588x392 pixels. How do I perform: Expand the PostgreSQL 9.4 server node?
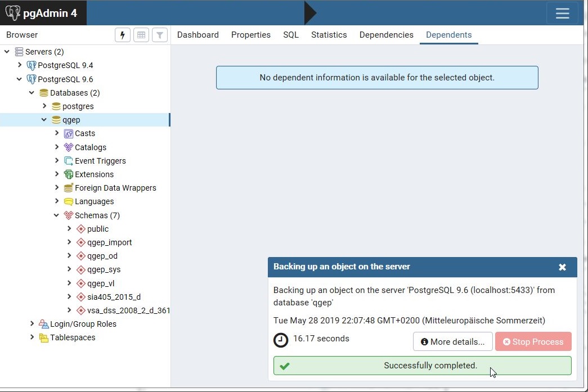[x=20, y=65]
